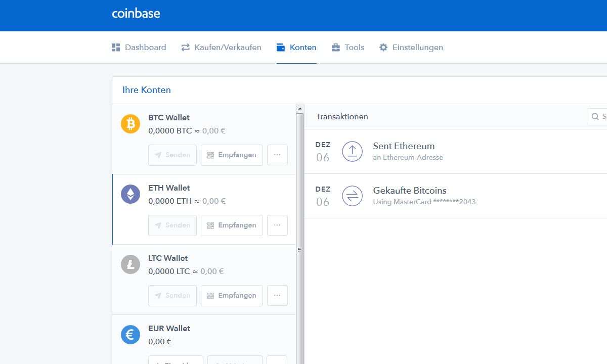Viewport: 607px width, 364px height.
Task: Click the 'EUR Wallet' title
Action: [169, 329]
